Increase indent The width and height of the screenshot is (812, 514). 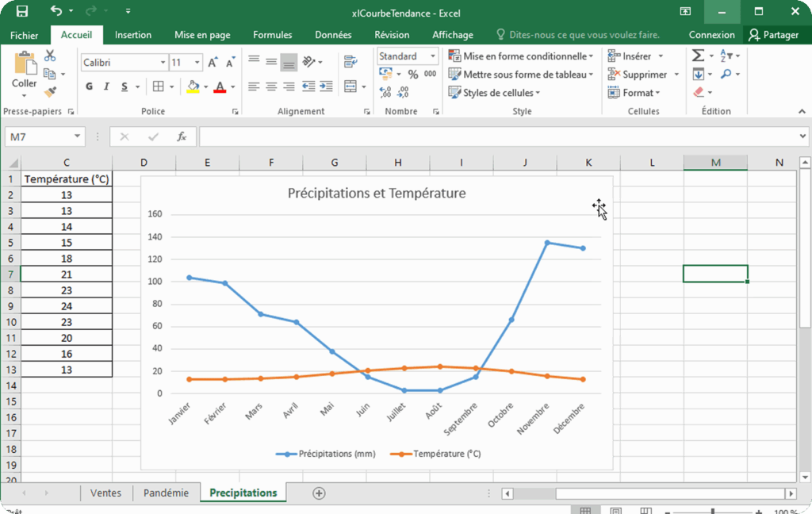pos(326,86)
